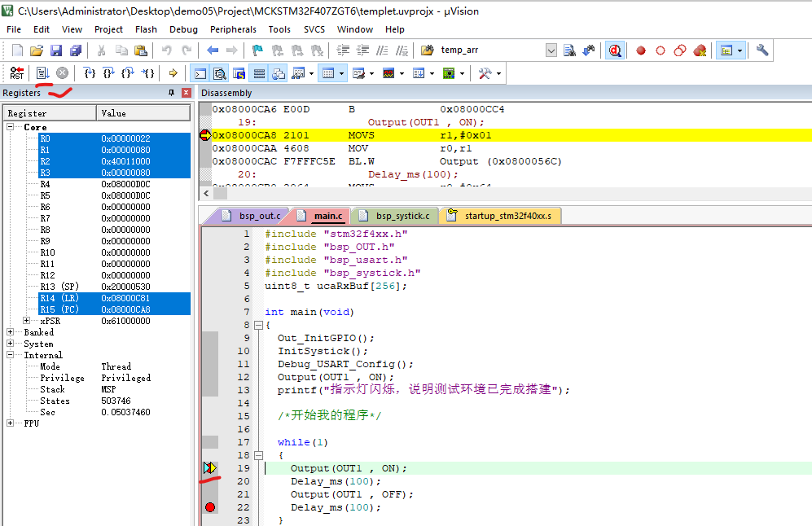This screenshot has width=812, height=526.
Task: Open the Peripherals menu
Action: 233,29
